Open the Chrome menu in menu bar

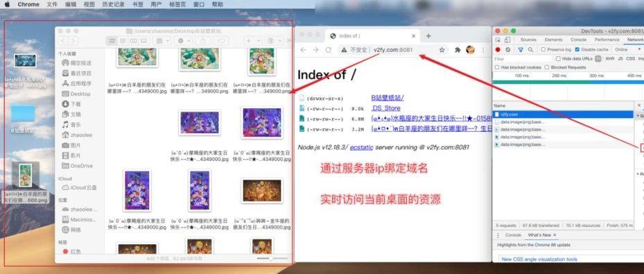[28, 4]
